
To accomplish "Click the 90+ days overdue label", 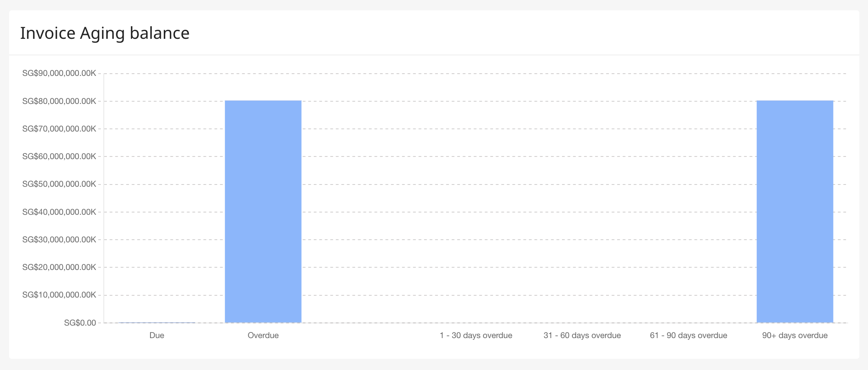I will click(795, 336).
